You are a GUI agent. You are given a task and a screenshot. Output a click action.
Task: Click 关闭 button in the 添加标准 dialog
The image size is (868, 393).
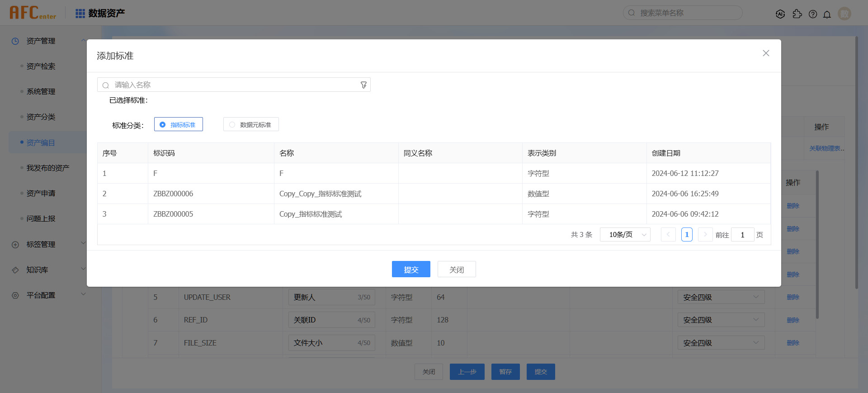pyautogui.click(x=457, y=269)
